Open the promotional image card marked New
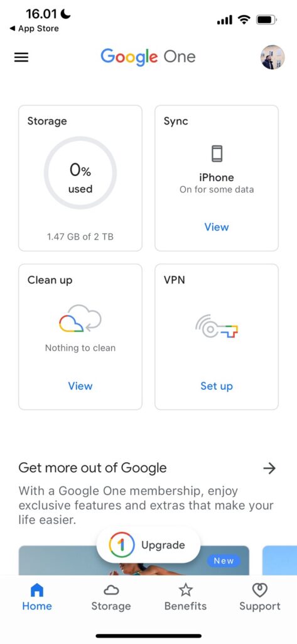This screenshot has width=297, height=644. (134, 560)
